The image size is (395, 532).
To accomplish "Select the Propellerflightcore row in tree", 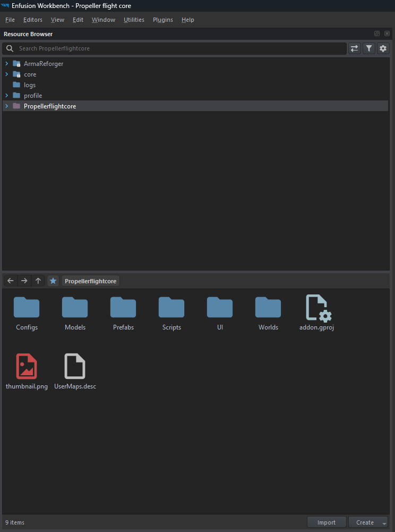I will [195, 106].
